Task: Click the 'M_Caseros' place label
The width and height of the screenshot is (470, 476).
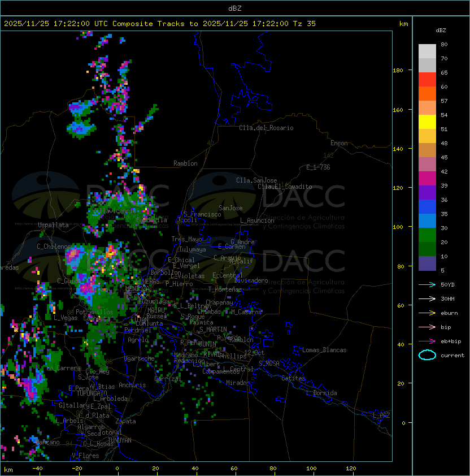Action: click(246, 311)
